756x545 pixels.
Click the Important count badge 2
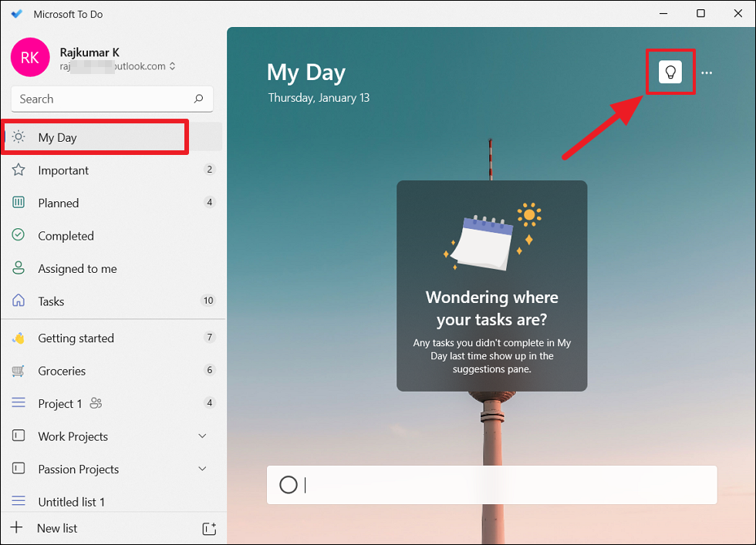[x=209, y=170]
